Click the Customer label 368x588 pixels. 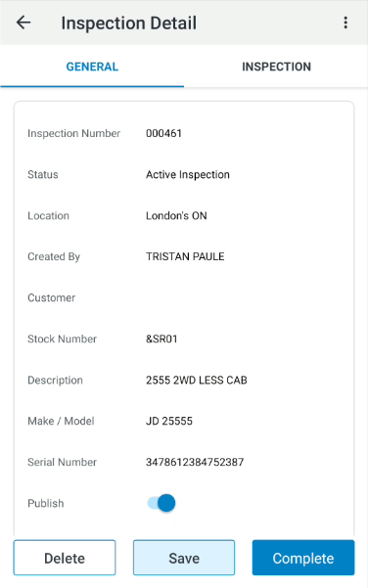[x=52, y=297]
